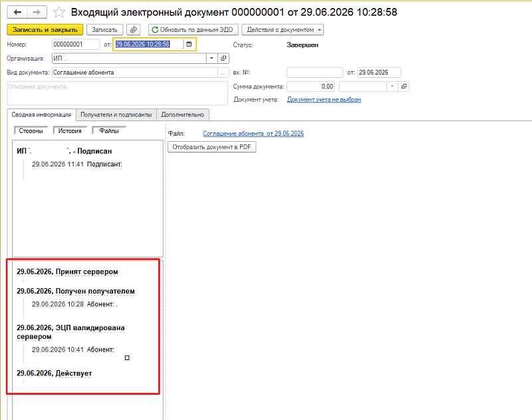Click the Описание документа text area
The height and width of the screenshot is (420, 532).
[x=118, y=93]
